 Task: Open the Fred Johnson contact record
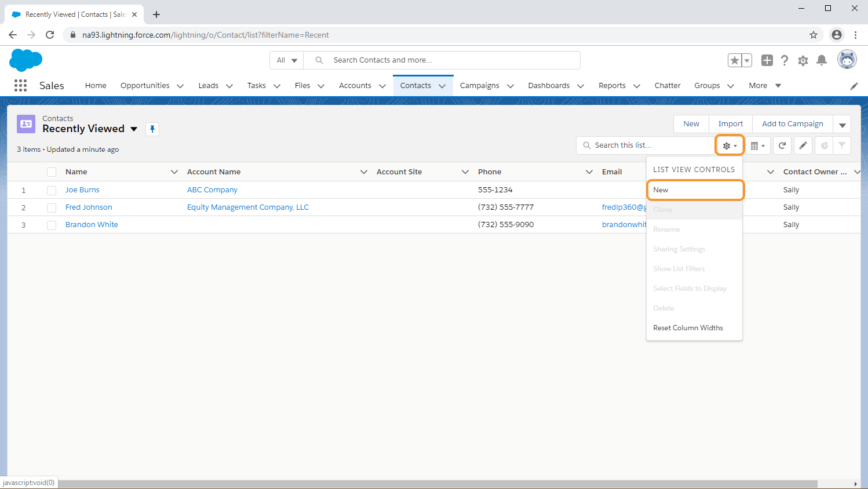pyautogui.click(x=89, y=207)
